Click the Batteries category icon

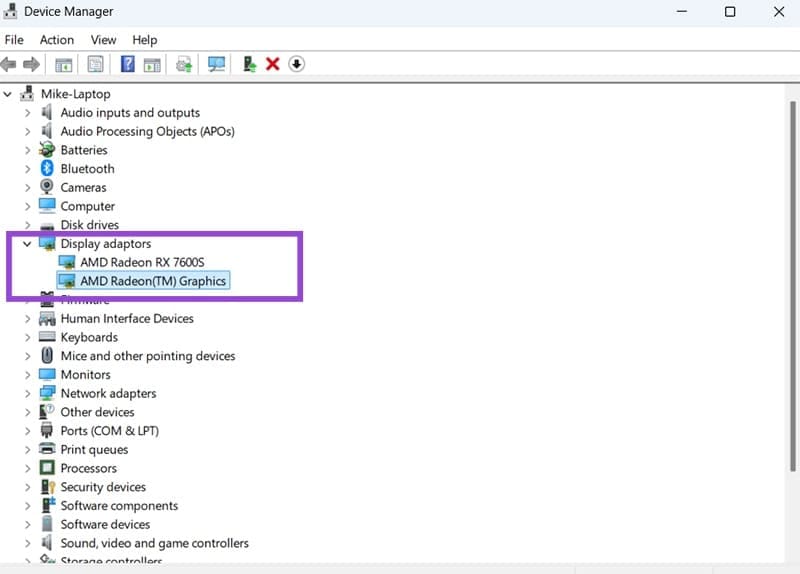pyautogui.click(x=47, y=149)
